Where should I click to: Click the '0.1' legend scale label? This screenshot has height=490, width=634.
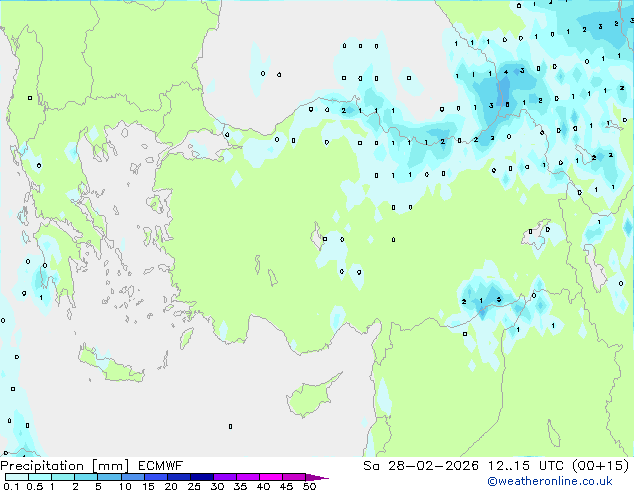[x=11, y=486]
